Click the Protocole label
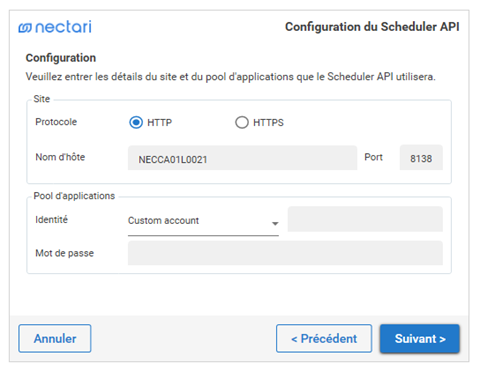This screenshot has height=371, width=480. click(x=56, y=122)
